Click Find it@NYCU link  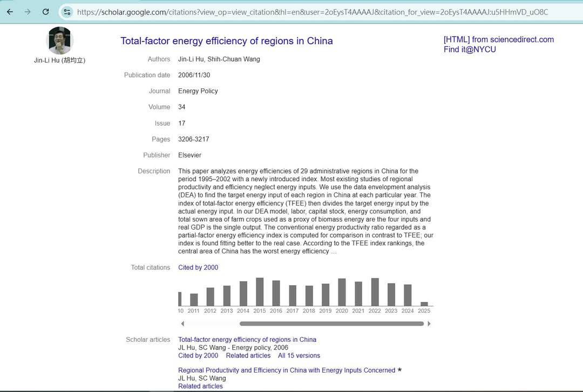[470, 50]
